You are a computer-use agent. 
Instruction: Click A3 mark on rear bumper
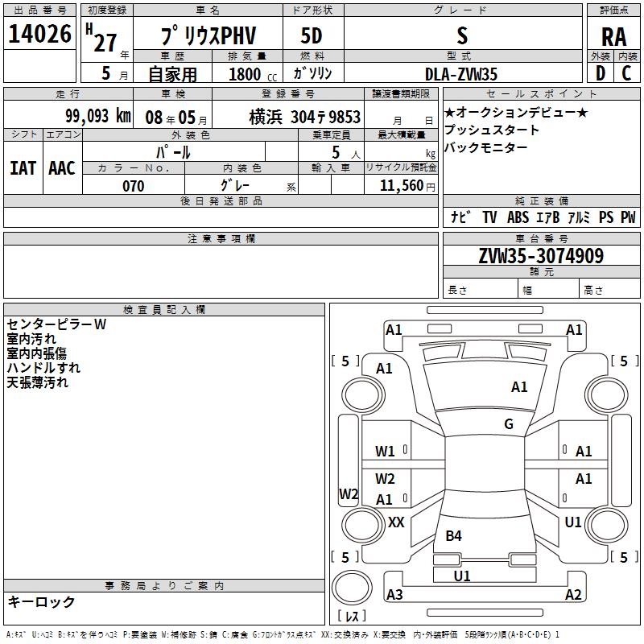click(x=394, y=594)
